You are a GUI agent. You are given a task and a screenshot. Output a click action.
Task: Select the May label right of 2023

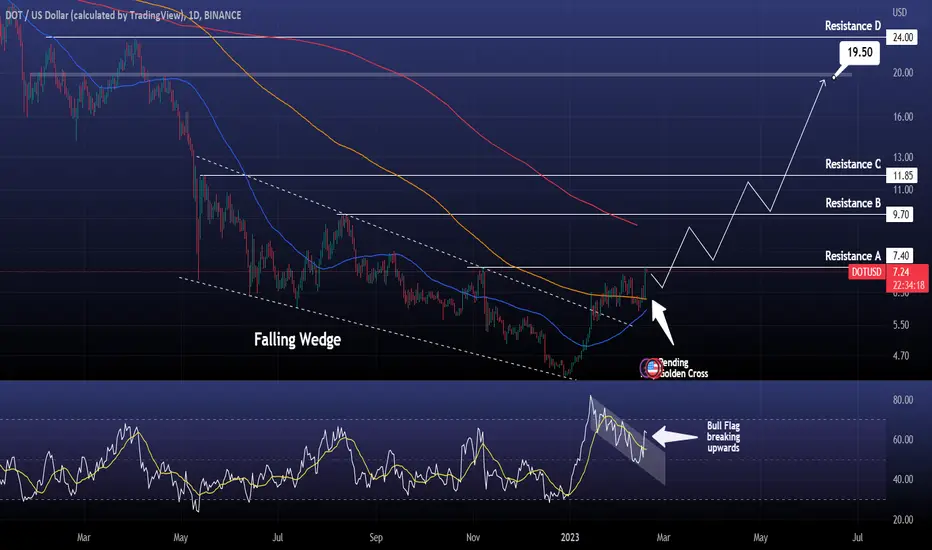pyautogui.click(x=761, y=538)
